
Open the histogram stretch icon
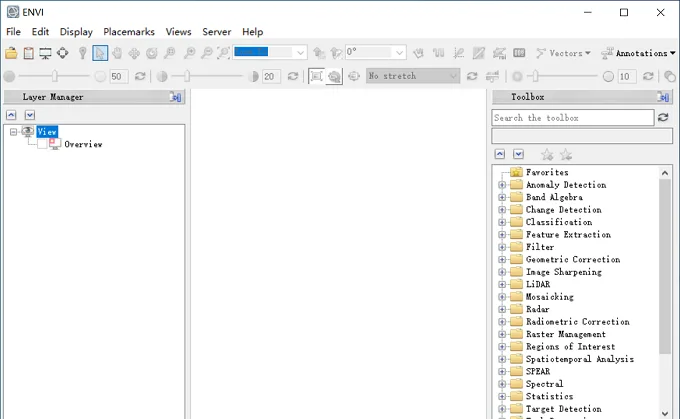click(492, 76)
